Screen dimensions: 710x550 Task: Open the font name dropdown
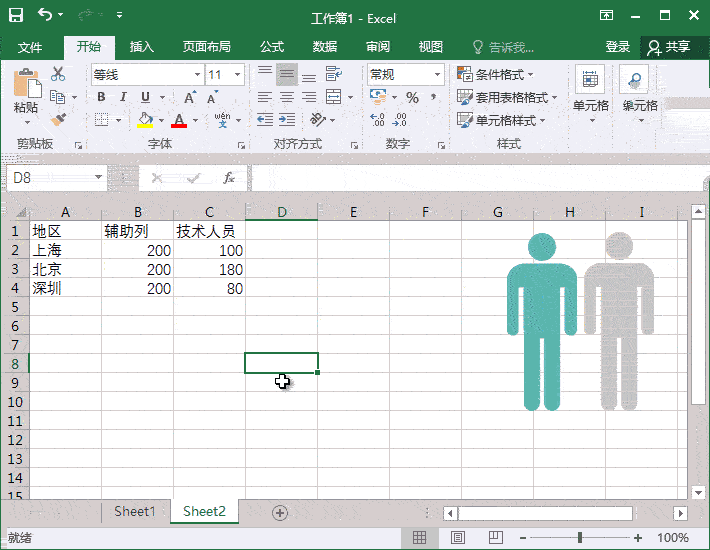coord(197,75)
